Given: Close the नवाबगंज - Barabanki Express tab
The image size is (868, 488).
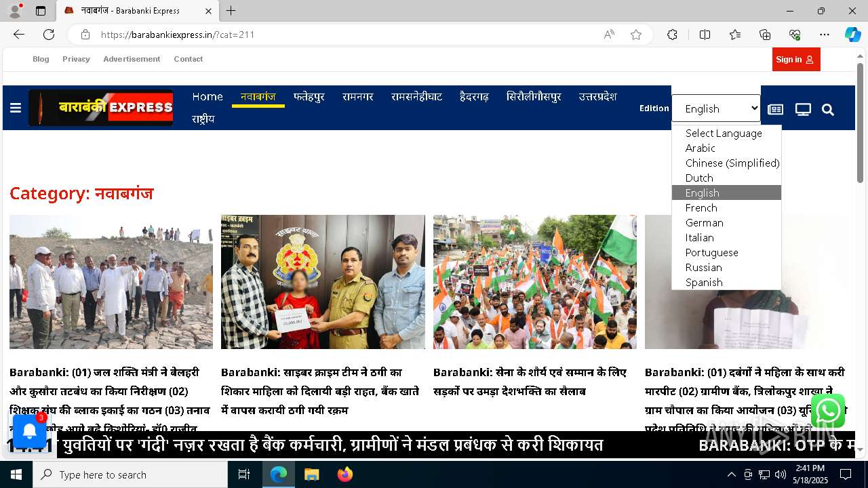Looking at the screenshot, I should 208,11.
